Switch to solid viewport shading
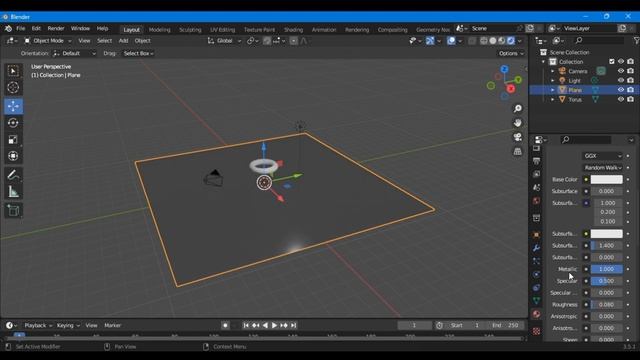640x360 pixels. tap(493, 41)
